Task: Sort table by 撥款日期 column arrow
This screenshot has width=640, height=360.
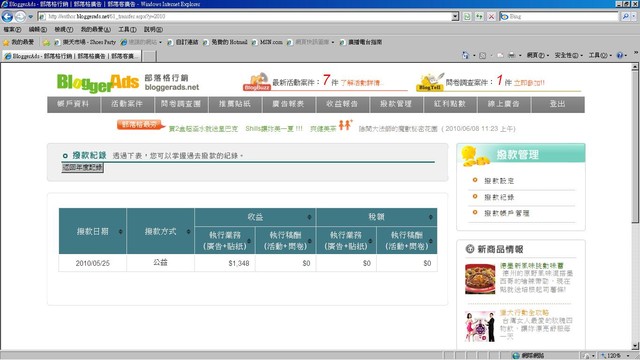Action: [120, 231]
